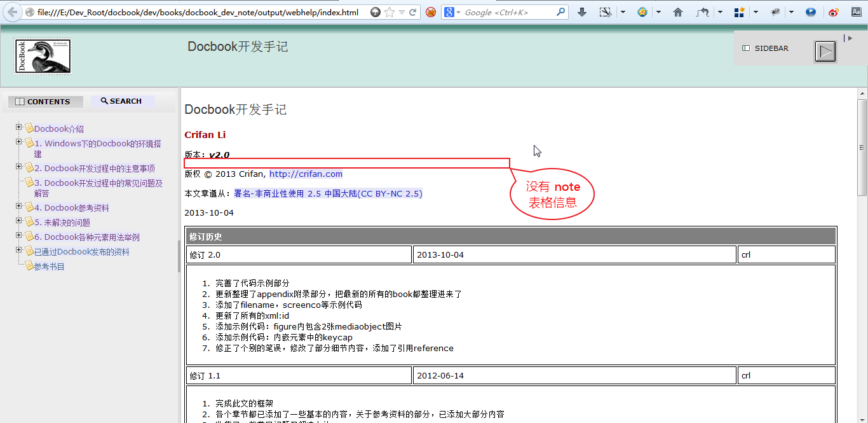This screenshot has width=868, height=423.
Task: Open the dropdown next to squares icon
Action: coord(756,12)
